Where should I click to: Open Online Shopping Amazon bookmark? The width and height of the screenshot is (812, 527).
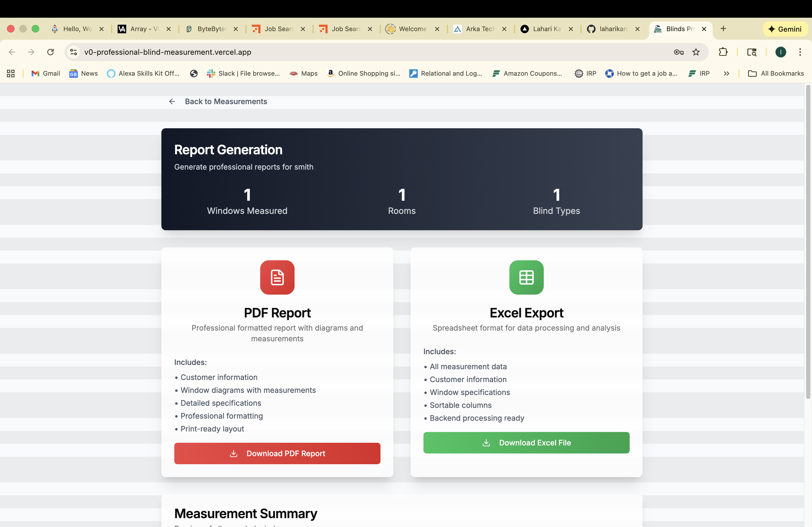tap(363, 73)
